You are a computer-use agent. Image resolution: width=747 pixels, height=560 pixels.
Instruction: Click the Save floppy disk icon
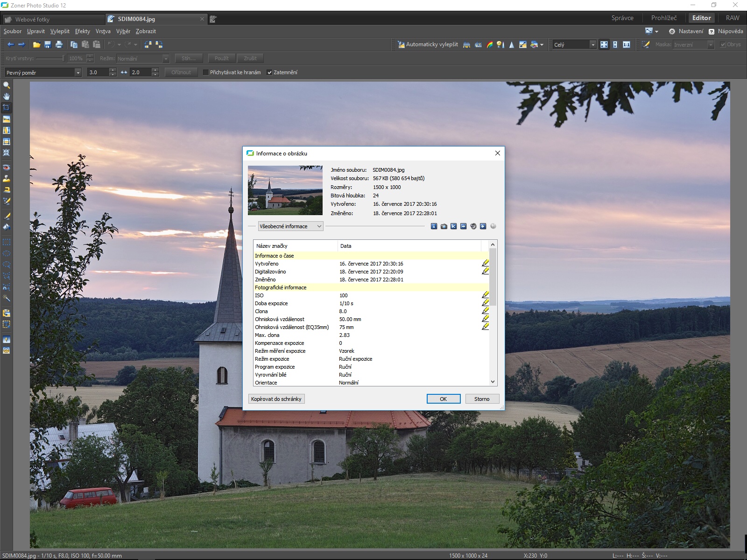click(48, 45)
